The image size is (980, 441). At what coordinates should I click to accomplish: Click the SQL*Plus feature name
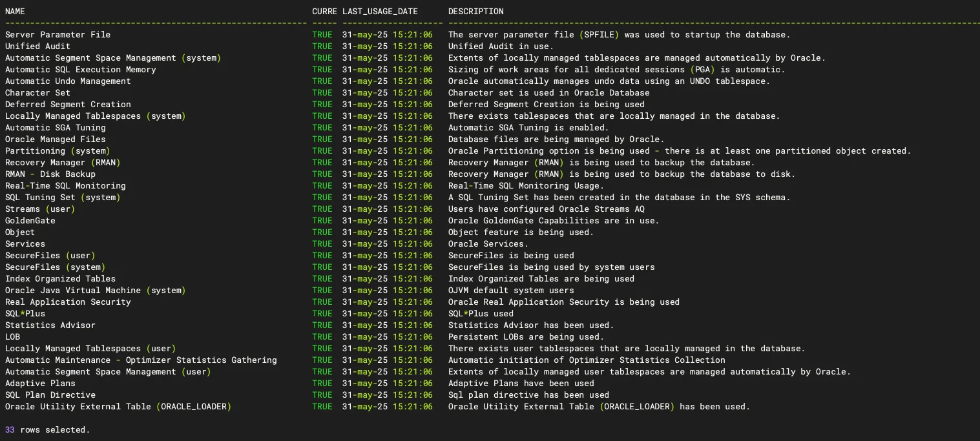pyautogui.click(x=25, y=314)
